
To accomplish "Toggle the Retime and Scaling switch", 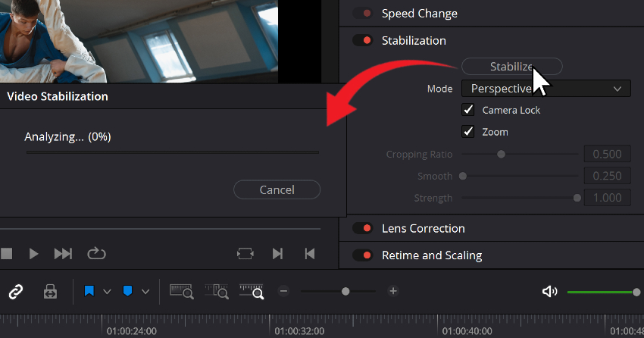I will [x=362, y=255].
